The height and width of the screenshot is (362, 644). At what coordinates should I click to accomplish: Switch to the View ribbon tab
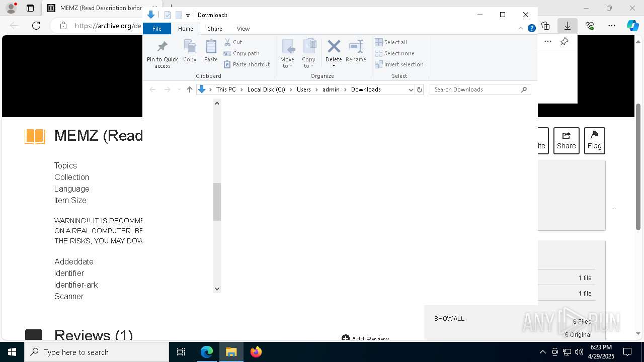point(243,29)
